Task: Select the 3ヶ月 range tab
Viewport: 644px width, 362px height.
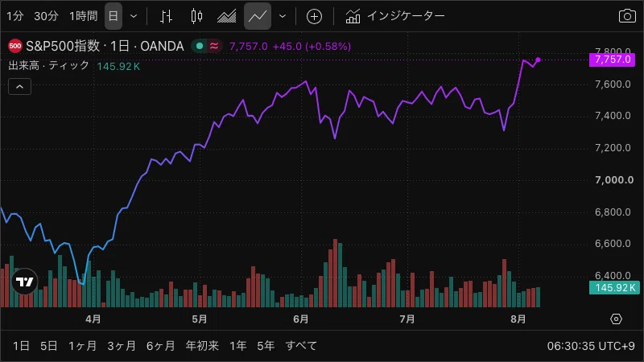Action: [x=122, y=346]
